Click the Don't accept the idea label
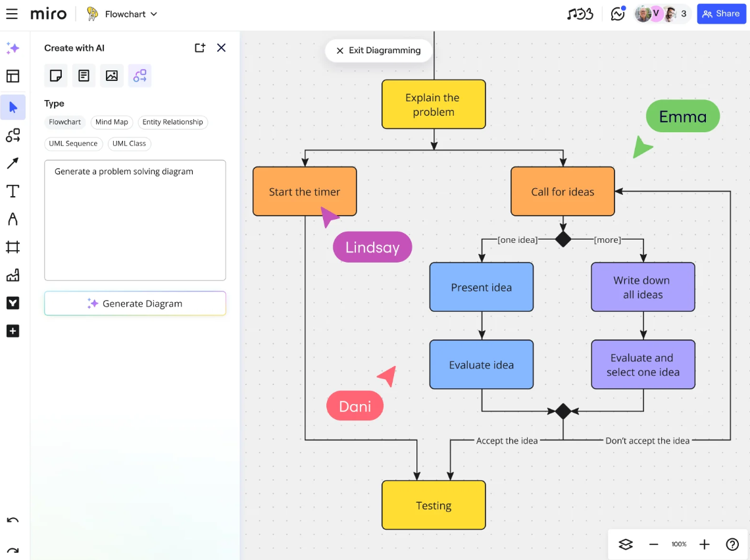This screenshot has height=560, width=750. tap(647, 441)
